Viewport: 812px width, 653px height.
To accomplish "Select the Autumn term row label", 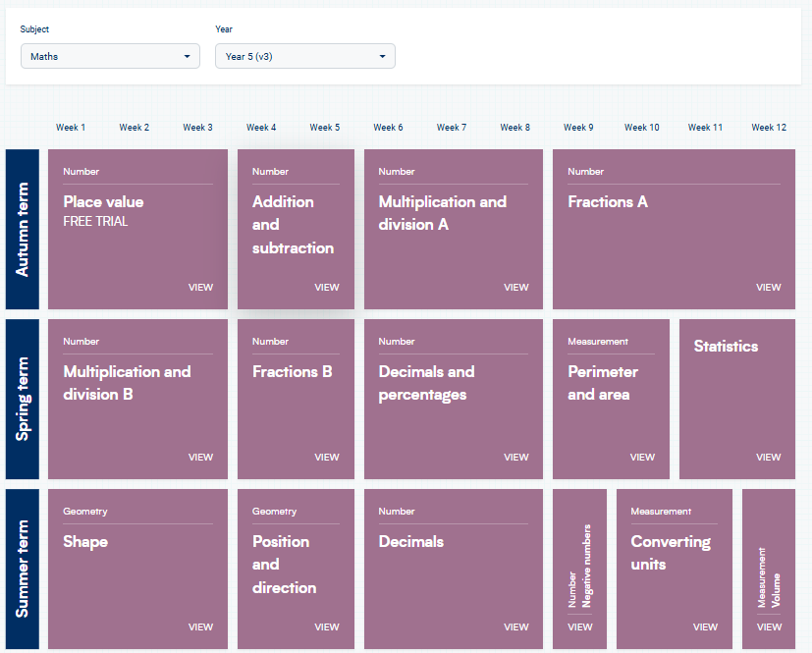I will click(x=23, y=230).
